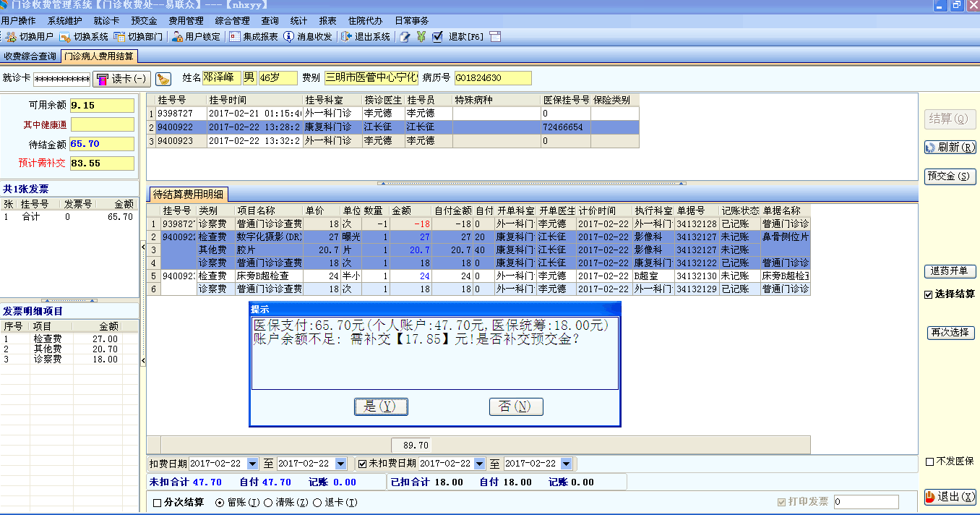
Task: Click the 切换部门 switch department icon
Action: coord(120,37)
